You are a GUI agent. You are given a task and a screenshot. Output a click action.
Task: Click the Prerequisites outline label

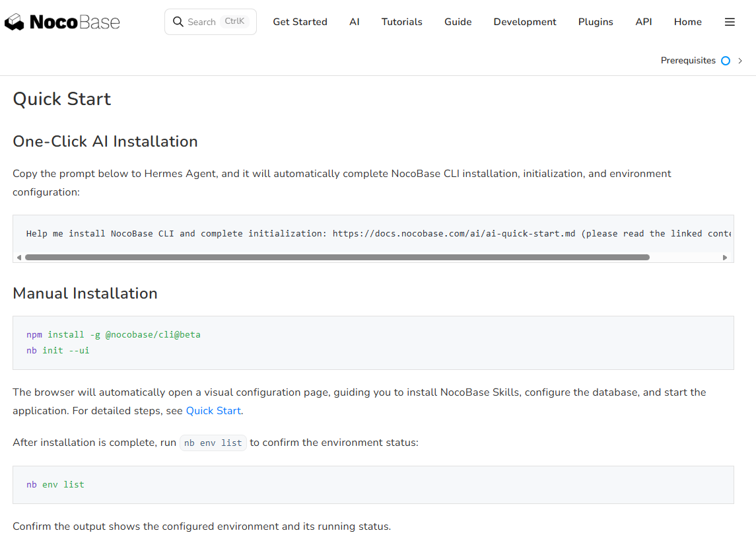coord(688,61)
